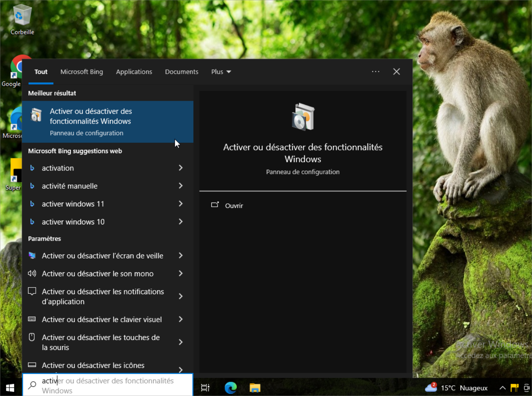
Task: Select the activité manuelle web suggestion
Action: (x=108, y=186)
